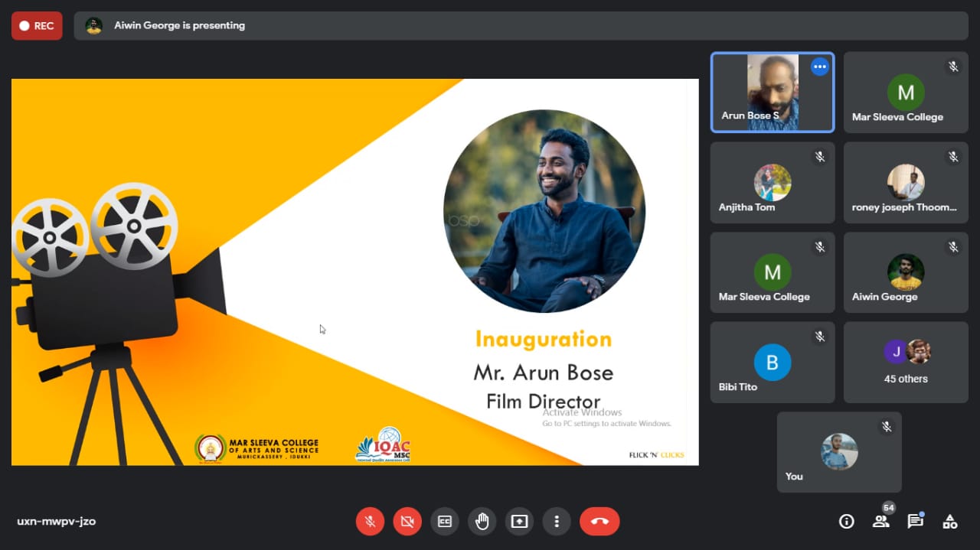Open the chat panel
Viewport: 980px width, 550px height.
tap(915, 522)
